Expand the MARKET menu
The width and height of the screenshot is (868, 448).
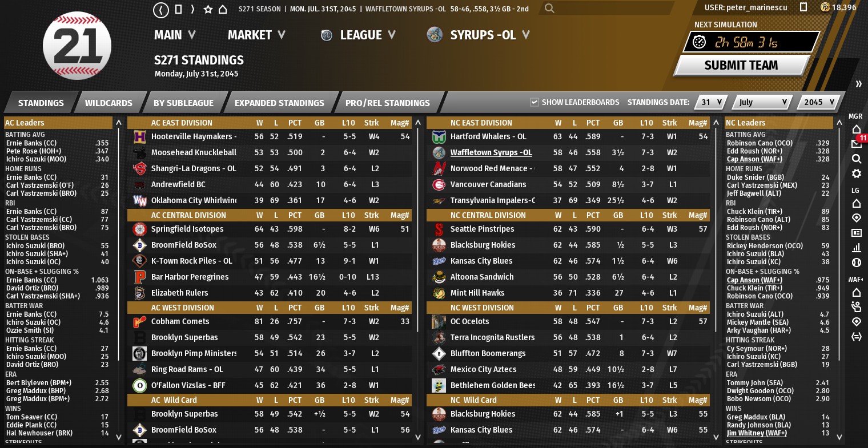point(256,35)
